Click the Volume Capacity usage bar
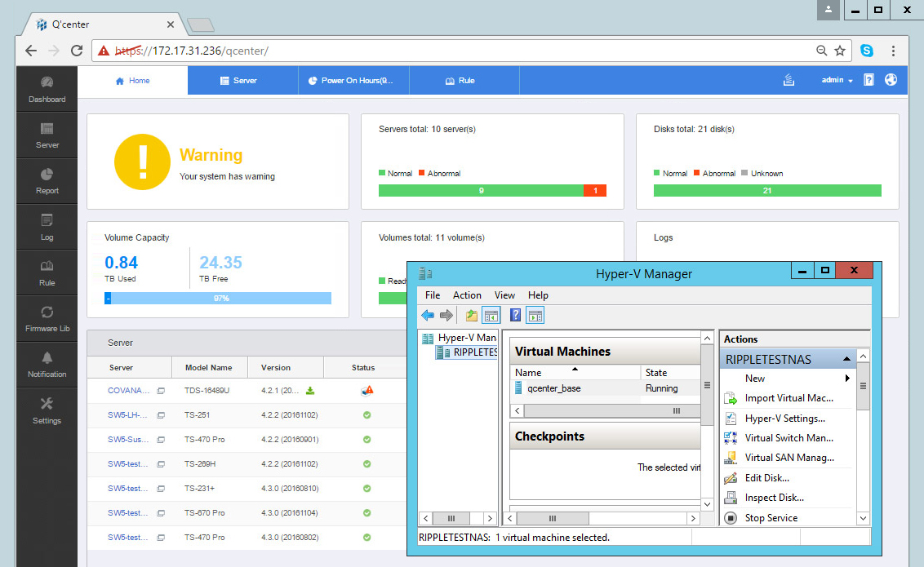The image size is (924, 567). [x=218, y=299]
